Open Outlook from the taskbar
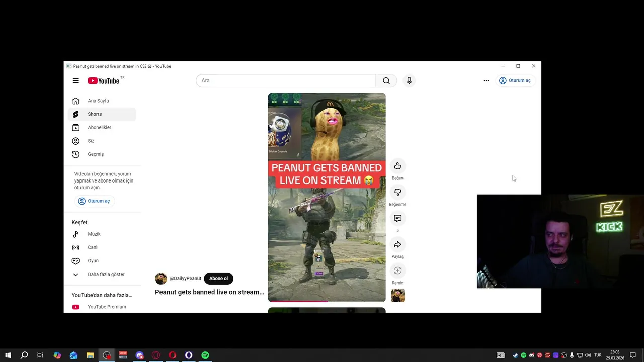The width and height of the screenshot is (644, 362). tap(73, 355)
